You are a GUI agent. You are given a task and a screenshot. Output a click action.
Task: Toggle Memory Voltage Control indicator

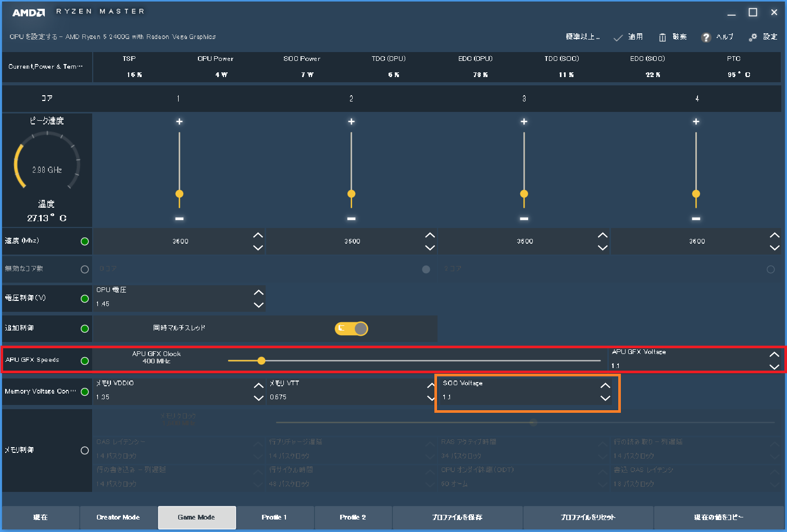(x=85, y=392)
